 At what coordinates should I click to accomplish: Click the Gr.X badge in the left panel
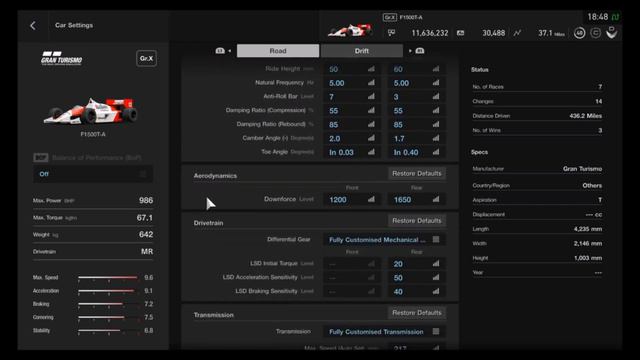146,58
